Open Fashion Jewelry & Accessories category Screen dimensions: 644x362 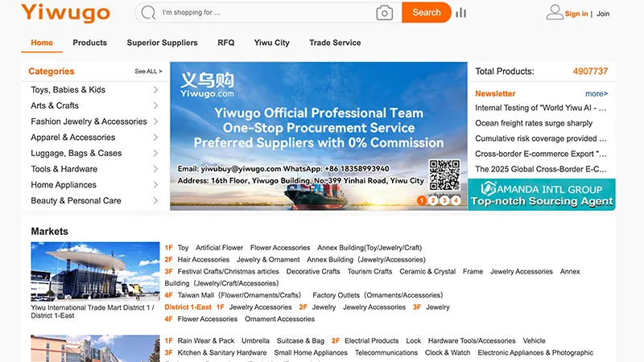89,121
